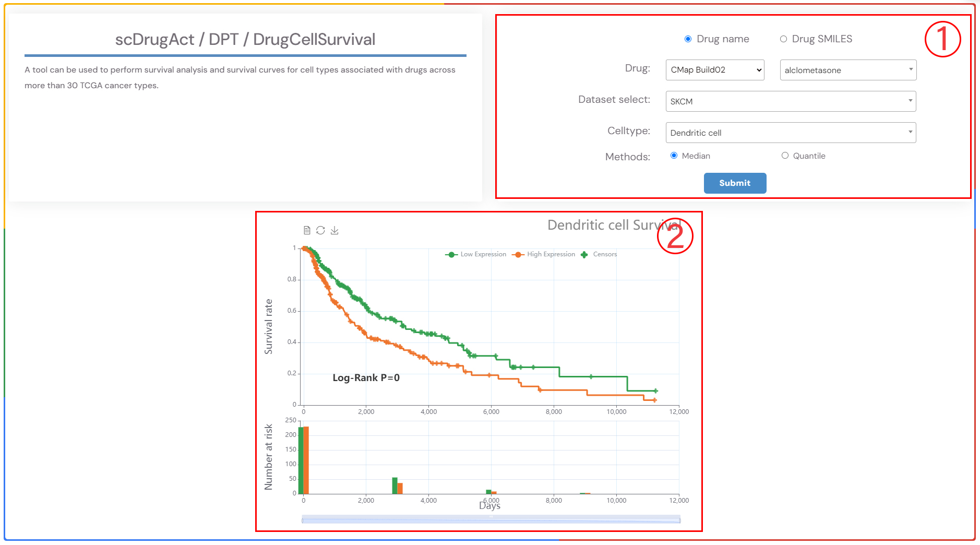
Task: Choose the Quantile method
Action: [x=785, y=156]
